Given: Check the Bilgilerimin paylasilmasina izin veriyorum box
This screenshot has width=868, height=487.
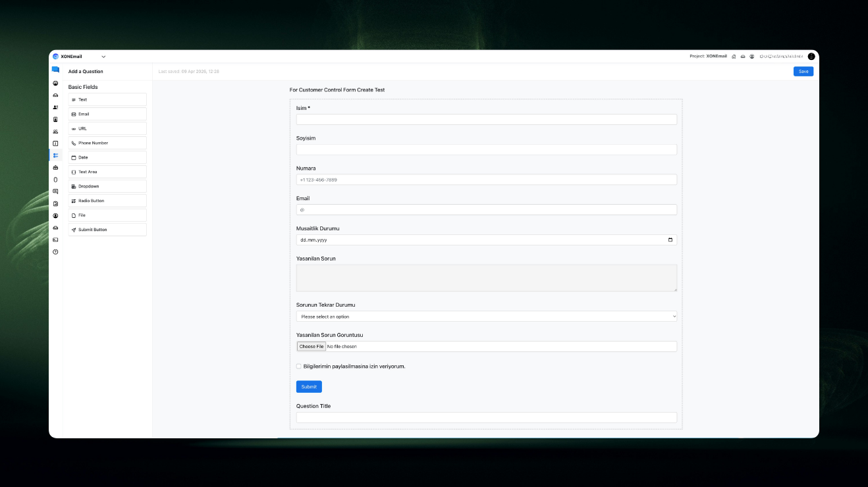Looking at the screenshot, I should (299, 367).
